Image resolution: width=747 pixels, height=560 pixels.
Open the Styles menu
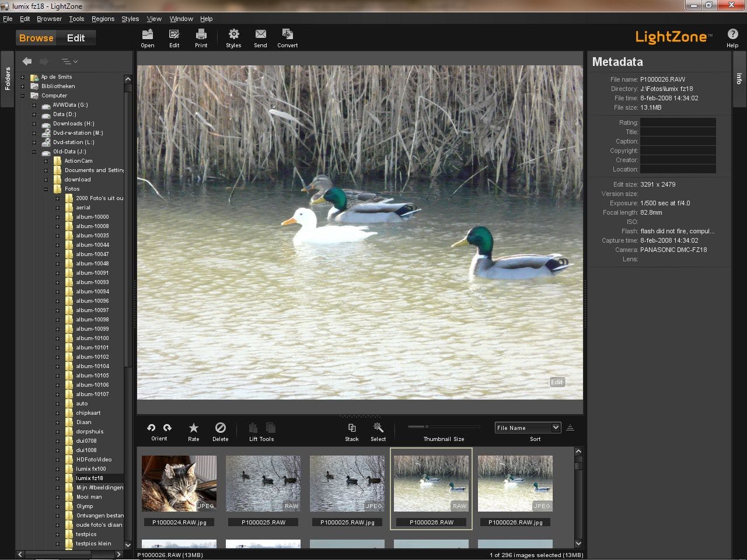pyautogui.click(x=130, y=19)
